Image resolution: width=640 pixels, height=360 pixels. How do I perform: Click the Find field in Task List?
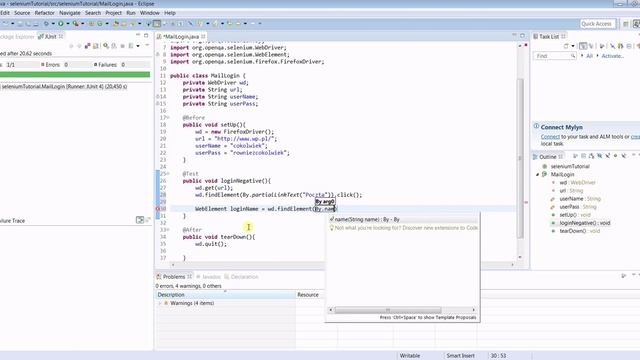[x=555, y=56]
